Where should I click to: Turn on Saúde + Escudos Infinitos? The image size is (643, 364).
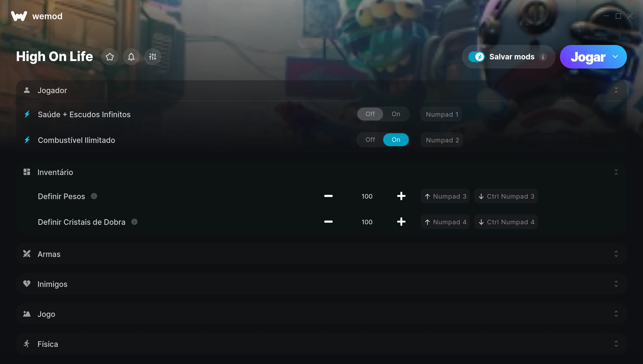click(x=396, y=114)
